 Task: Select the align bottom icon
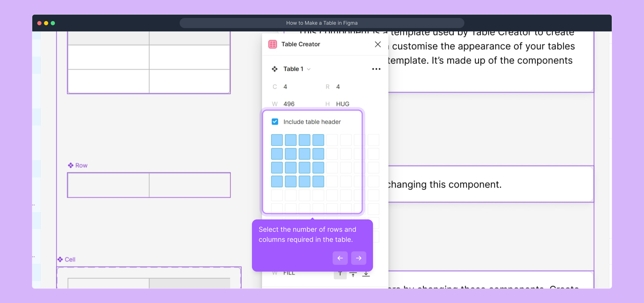(366, 274)
